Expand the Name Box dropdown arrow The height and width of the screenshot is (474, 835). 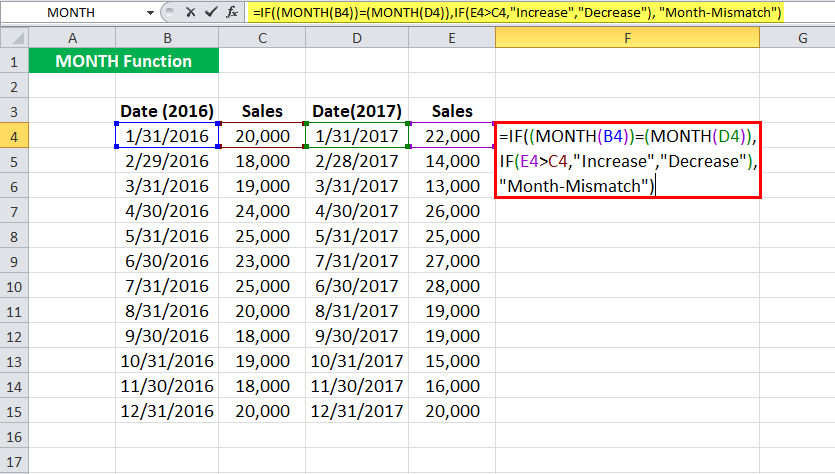(150, 12)
